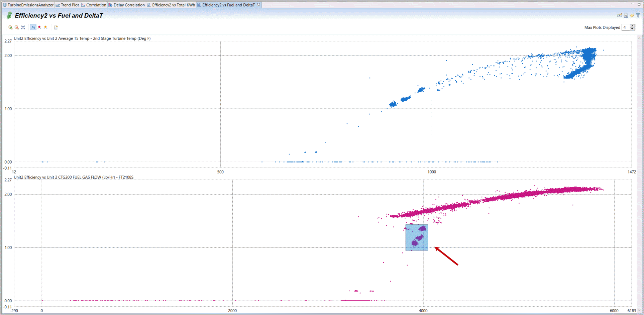Switch to Efficiency2 vs Total KWh tab

pos(173,5)
